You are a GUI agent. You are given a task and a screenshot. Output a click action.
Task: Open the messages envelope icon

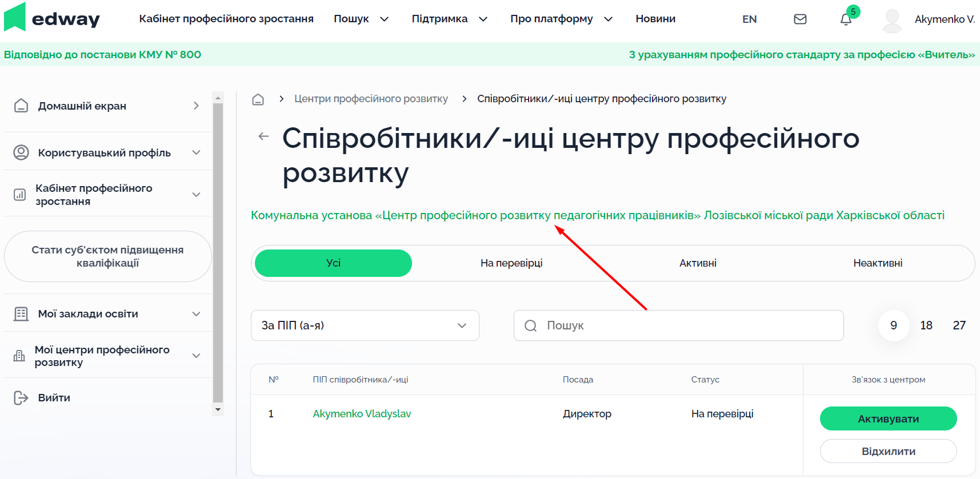pyautogui.click(x=800, y=19)
